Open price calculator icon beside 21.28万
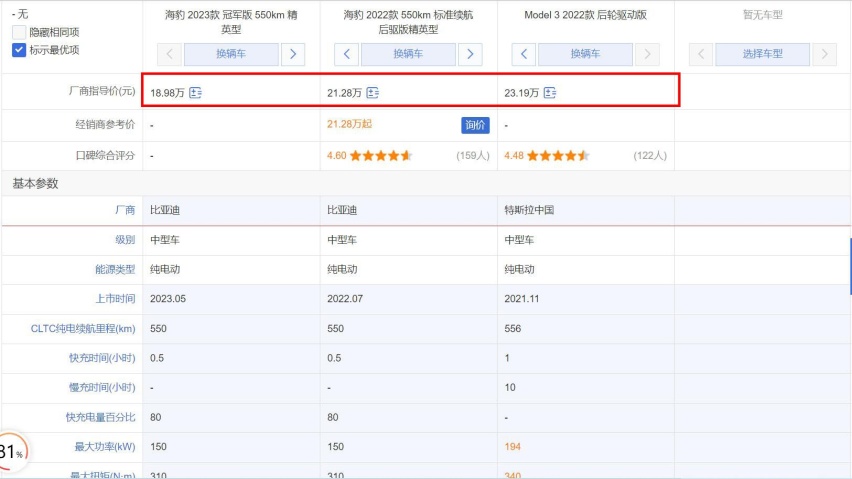Viewport: 852px width, 479px height. point(373,93)
